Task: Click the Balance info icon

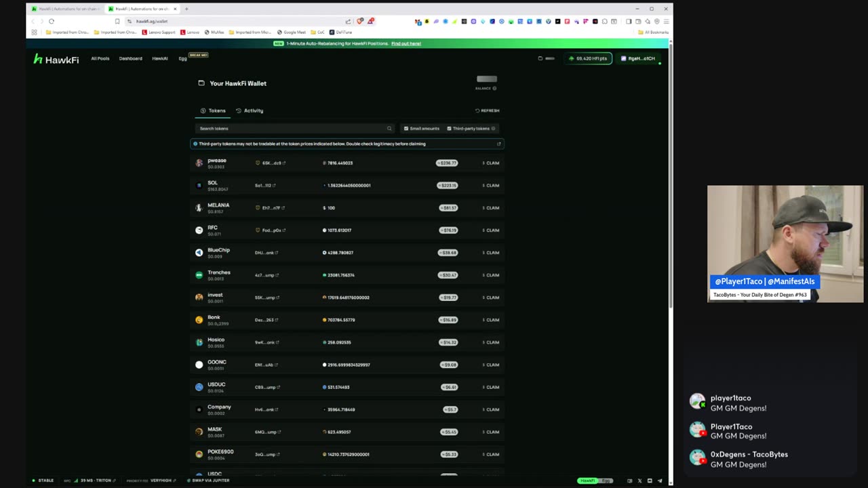Action: [494, 88]
